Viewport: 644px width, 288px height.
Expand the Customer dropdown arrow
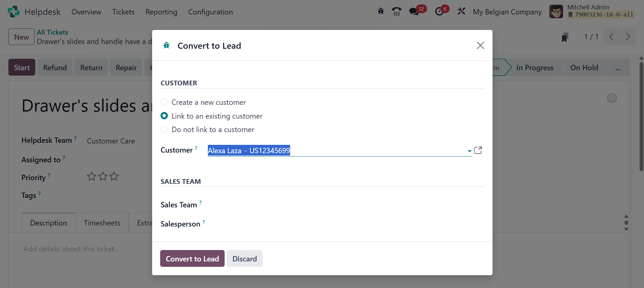469,151
